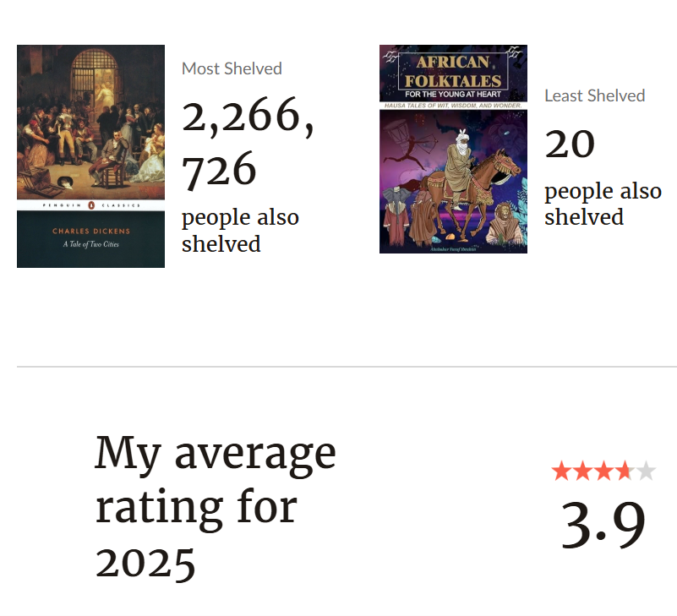Click the "AFRICAN FOLKTALES" cover title
This screenshot has height=616, width=677.
(x=453, y=70)
